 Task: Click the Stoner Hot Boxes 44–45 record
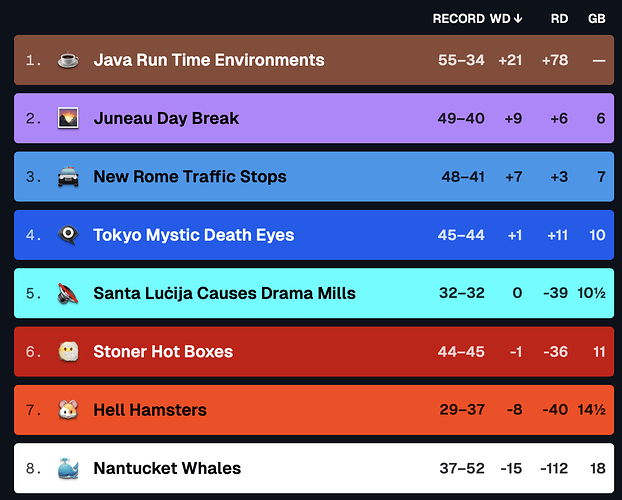coord(461,352)
